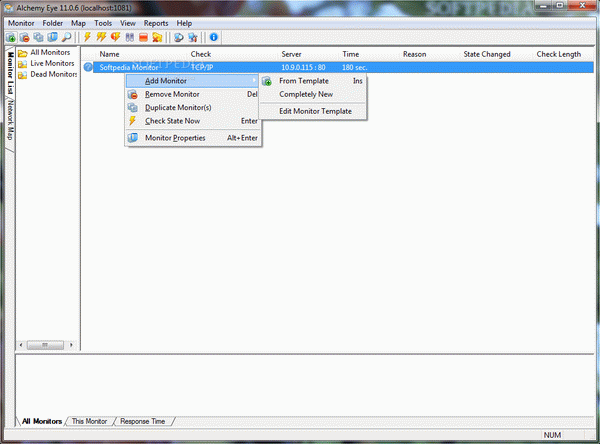Sort list by State Changed column header
This screenshot has height=444, width=600.
coord(487,53)
